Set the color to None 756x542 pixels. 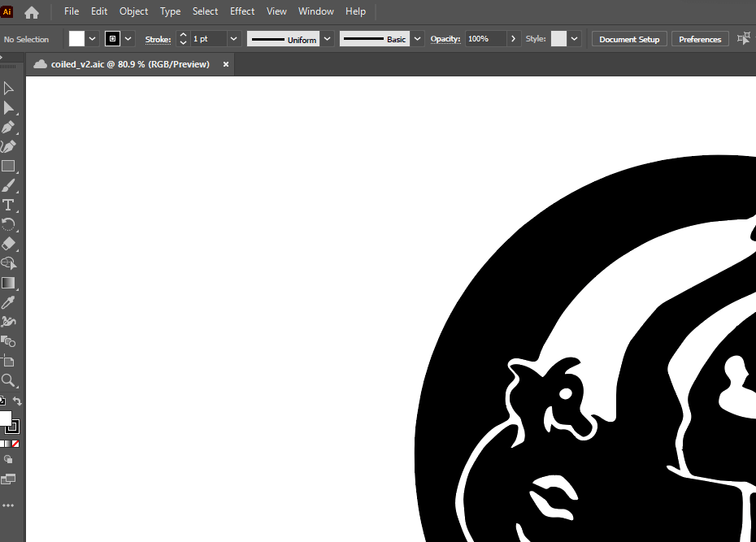coord(15,444)
